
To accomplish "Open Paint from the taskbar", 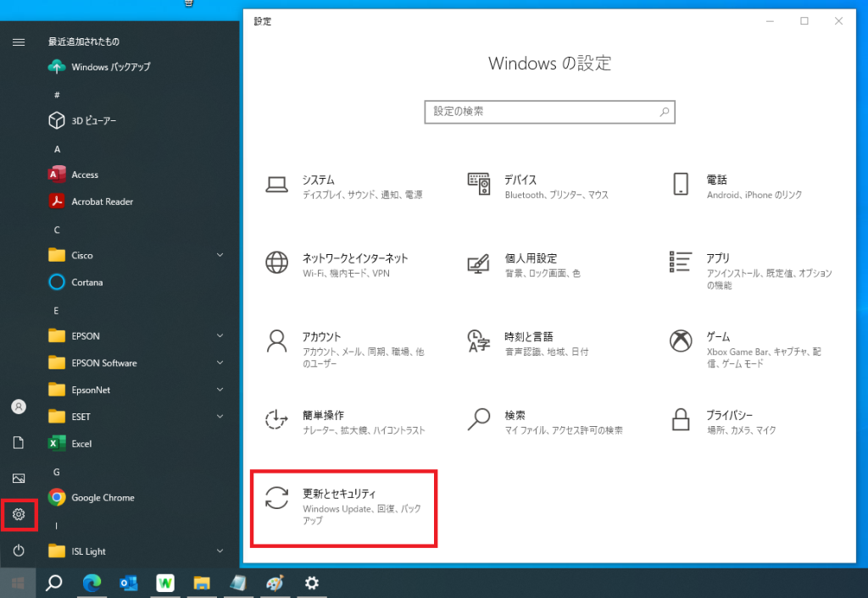I will (x=275, y=583).
